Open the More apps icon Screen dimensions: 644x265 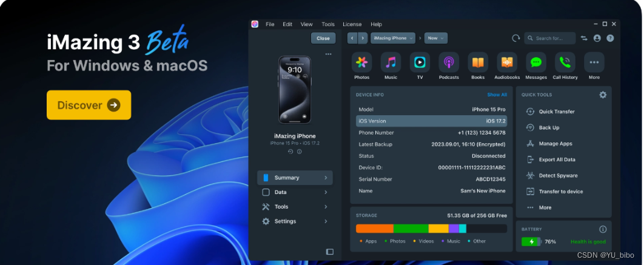594,62
